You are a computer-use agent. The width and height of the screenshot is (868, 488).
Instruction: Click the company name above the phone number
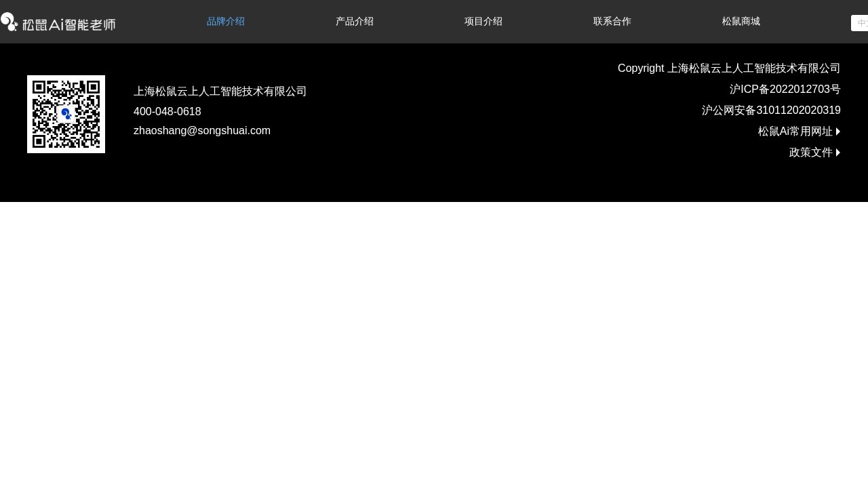[x=220, y=91]
